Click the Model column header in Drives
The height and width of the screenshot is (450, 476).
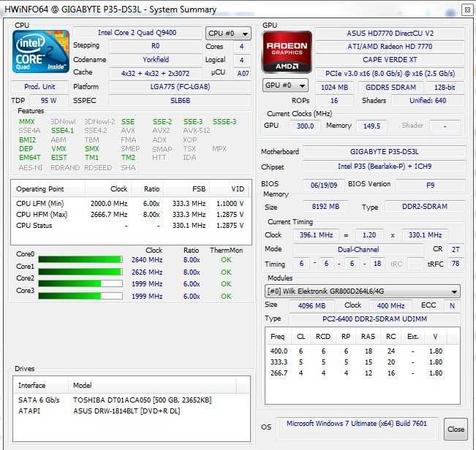pyautogui.click(x=152, y=386)
